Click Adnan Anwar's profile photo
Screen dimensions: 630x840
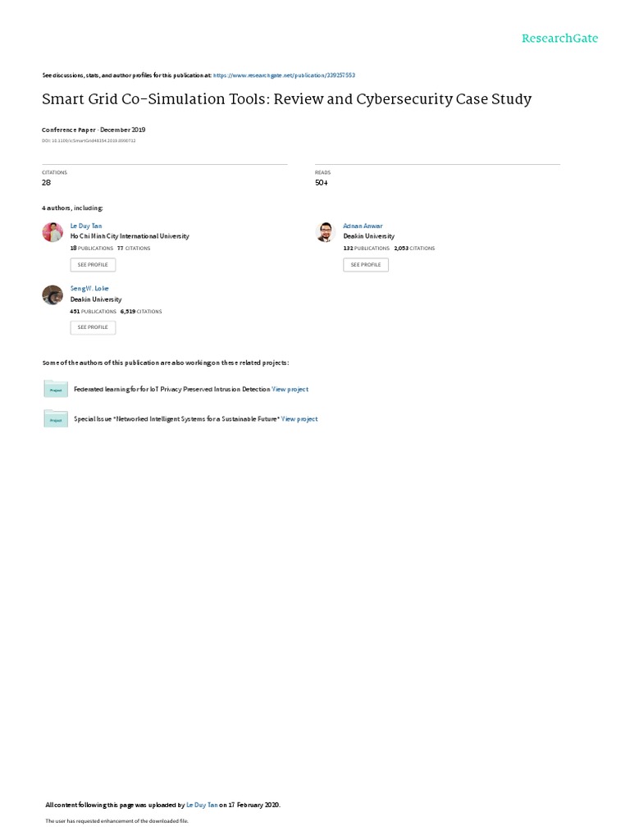pyautogui.click(x=325, y=232)
